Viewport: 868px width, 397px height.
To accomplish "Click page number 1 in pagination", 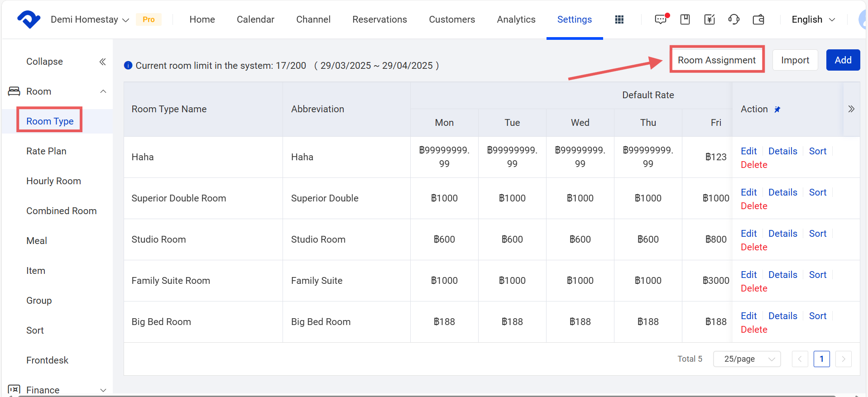I will pyautogui.click(x=821, y=359).
